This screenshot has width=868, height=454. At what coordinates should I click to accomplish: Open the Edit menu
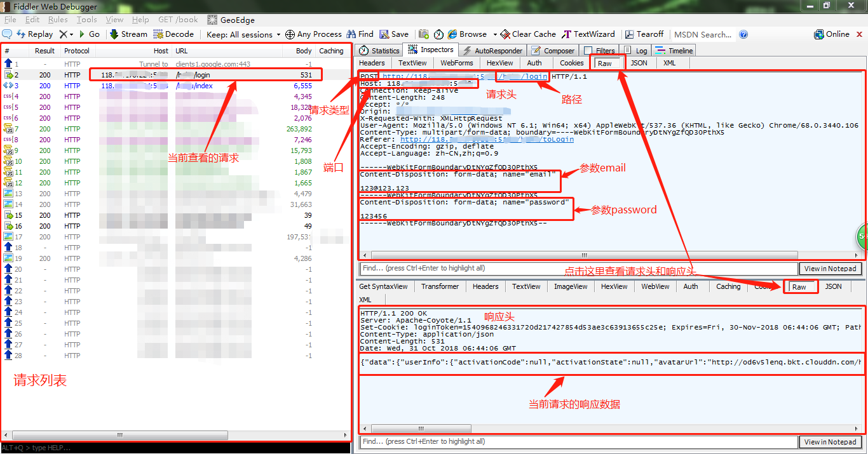(32, 20)
